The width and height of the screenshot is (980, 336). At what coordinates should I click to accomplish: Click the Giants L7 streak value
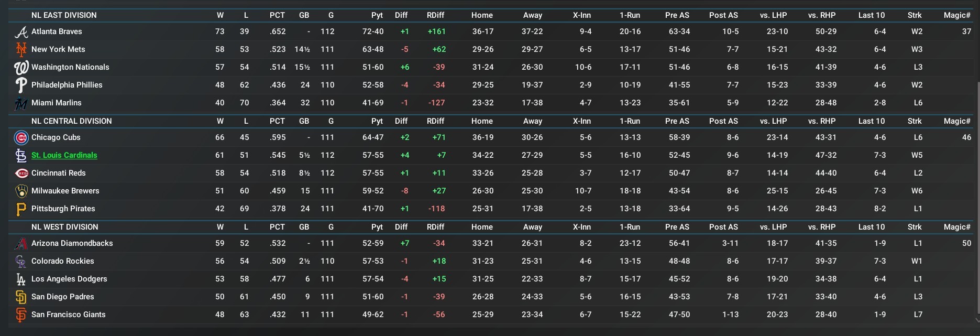click(x=918, y=315)
